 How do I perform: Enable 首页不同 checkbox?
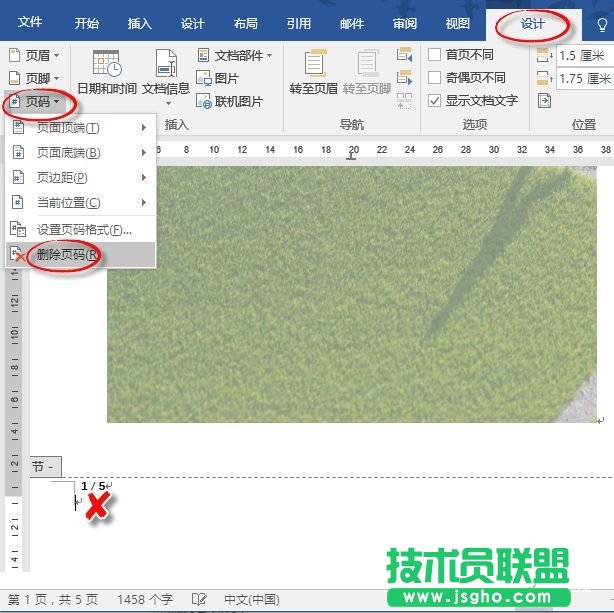coord(435,55)
